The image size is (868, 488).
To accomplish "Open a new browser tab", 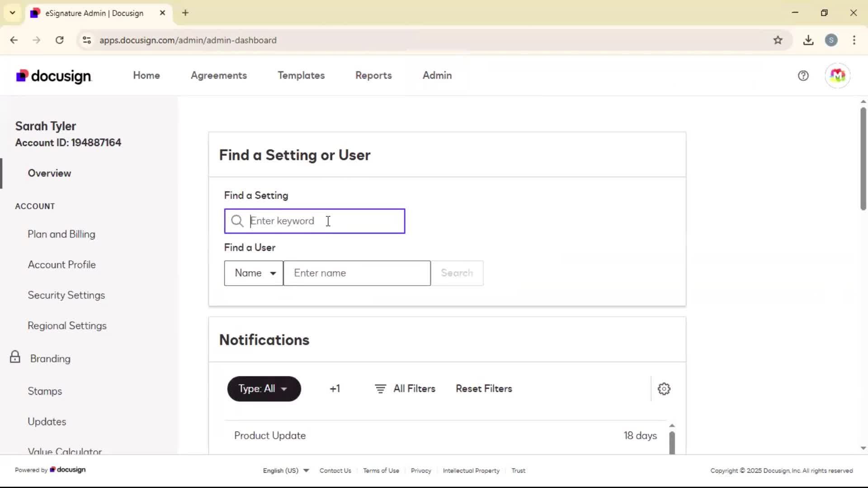I will click(x=185, y=13).
